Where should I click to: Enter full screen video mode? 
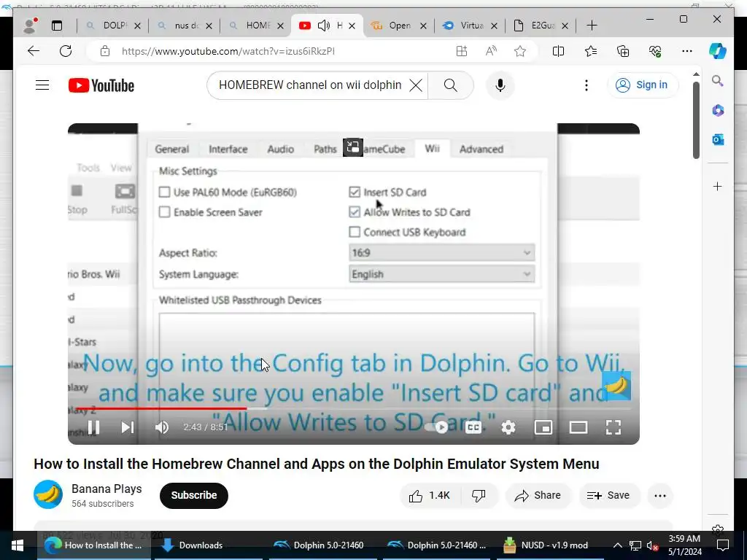click(613, 427)
